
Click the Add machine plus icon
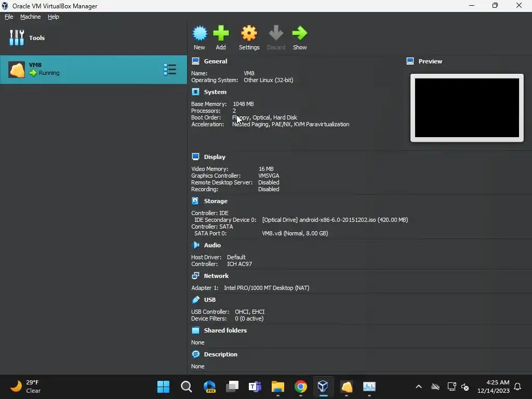[x=221, y=33]
